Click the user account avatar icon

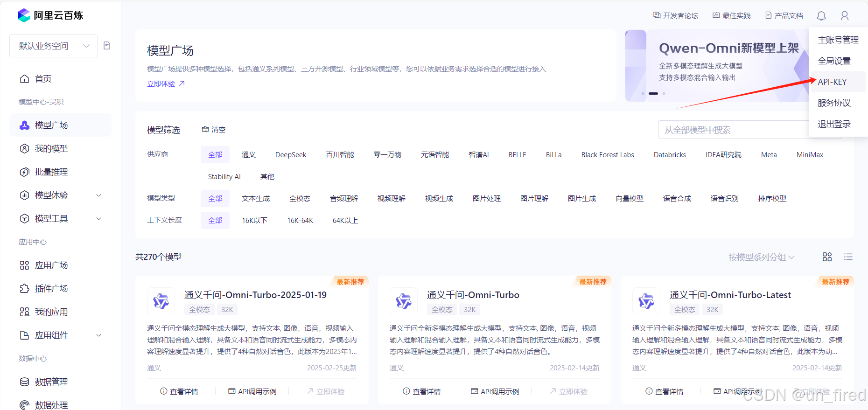[x=845, y=16]
